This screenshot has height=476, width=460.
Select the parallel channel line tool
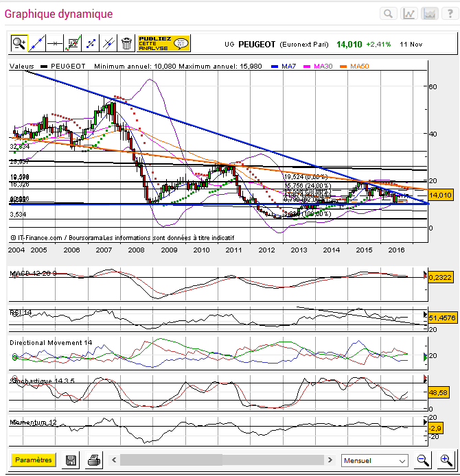(108, 43)
